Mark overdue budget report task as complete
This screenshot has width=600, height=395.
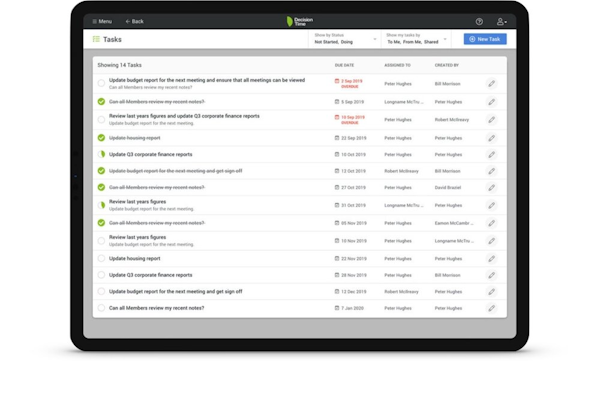point(101,83)
